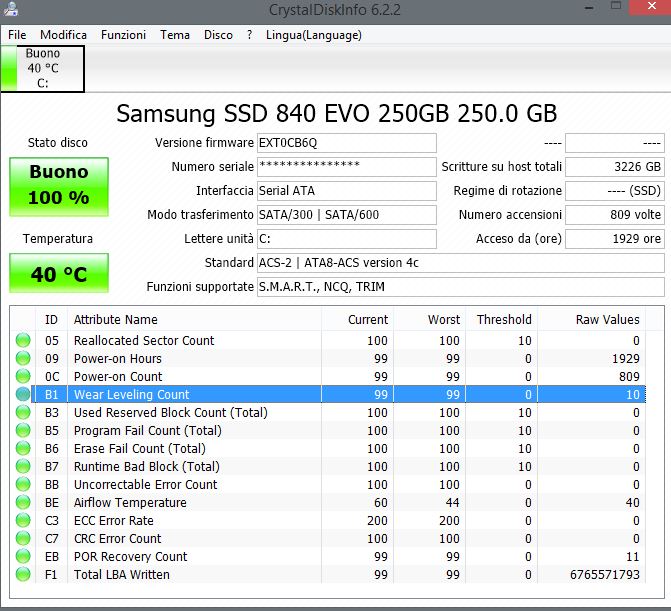Select the POR Recovery Count attribute name
The width and height of the screenshot is (671, 611).
click(131, 557)
